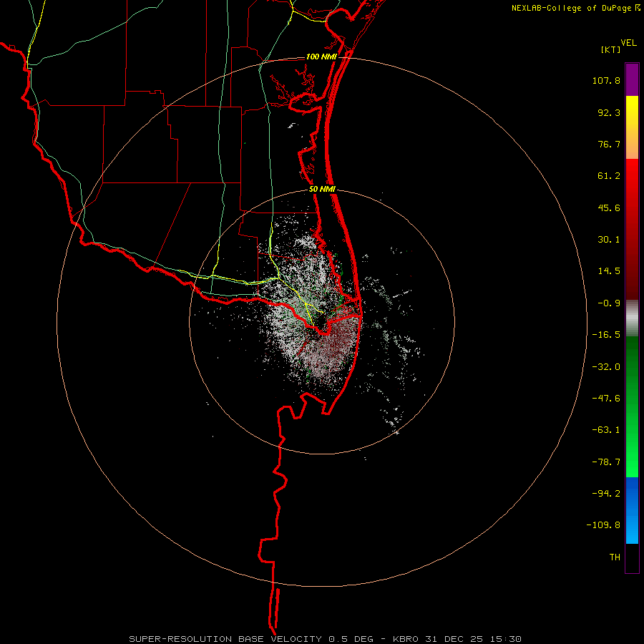Image resolution: width=644 pixels, height=644 pixels.
Task: Click the 100 NMI range ring label
Action: click(321, 57)
